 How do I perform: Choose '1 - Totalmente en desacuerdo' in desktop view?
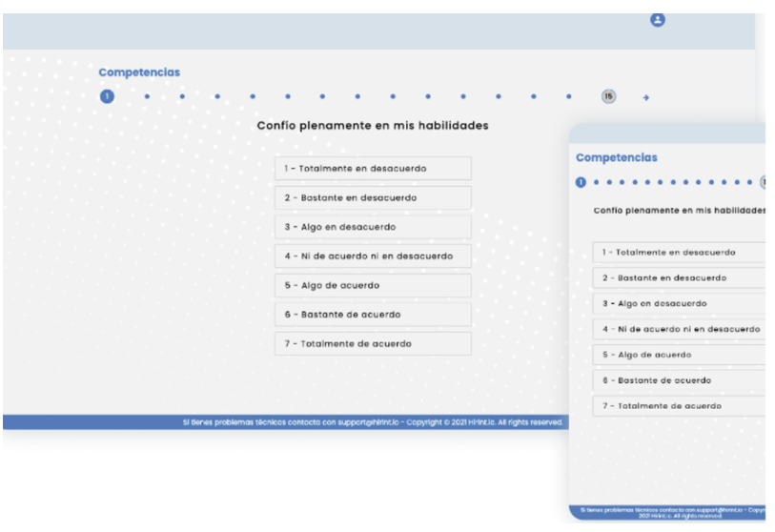pyautogui.click(x=373, y=169)
